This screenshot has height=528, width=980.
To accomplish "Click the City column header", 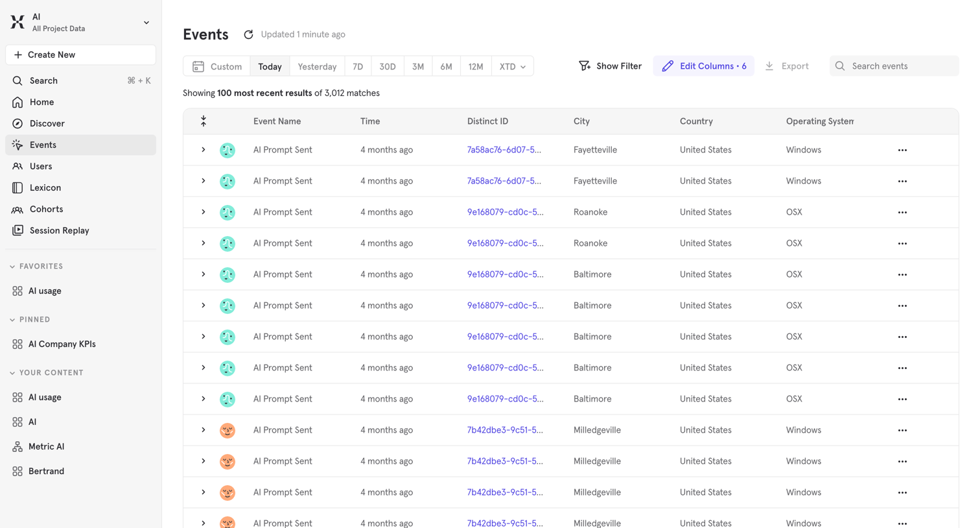I will pos(581,121).
